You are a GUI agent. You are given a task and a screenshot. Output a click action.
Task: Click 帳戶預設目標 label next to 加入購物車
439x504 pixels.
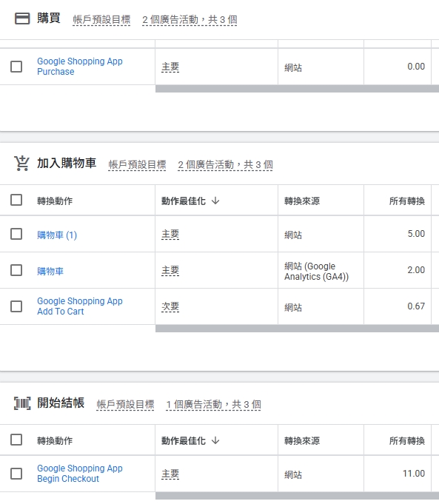pyautogui.click(x=138, y=164)
